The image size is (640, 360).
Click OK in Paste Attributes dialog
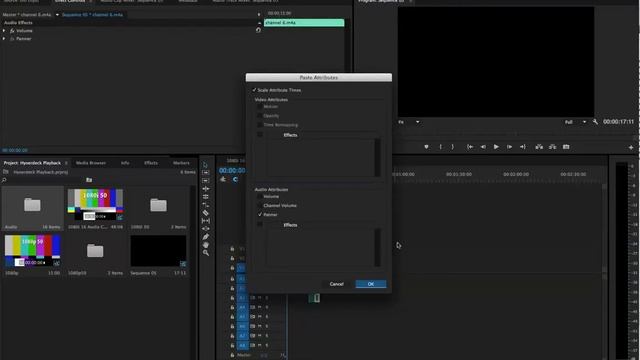click(x=371, y=284)
